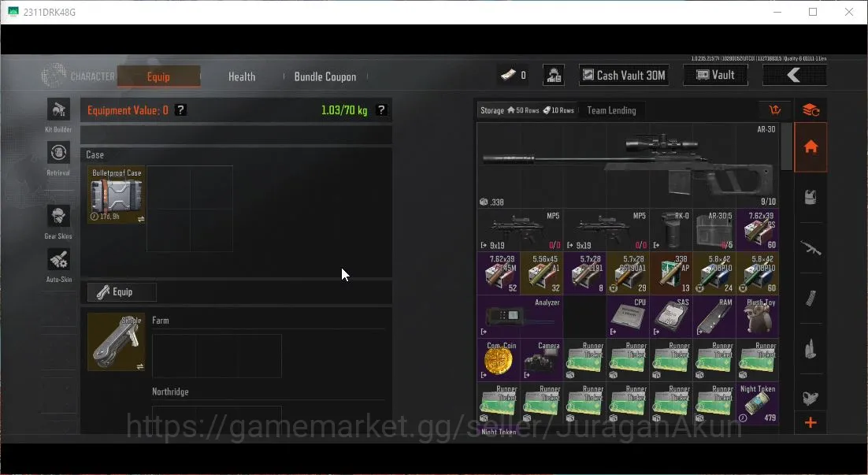Select the RK-0 foregrip item
The width and height of the screenshot is (868, 475).
coord(672,230)
